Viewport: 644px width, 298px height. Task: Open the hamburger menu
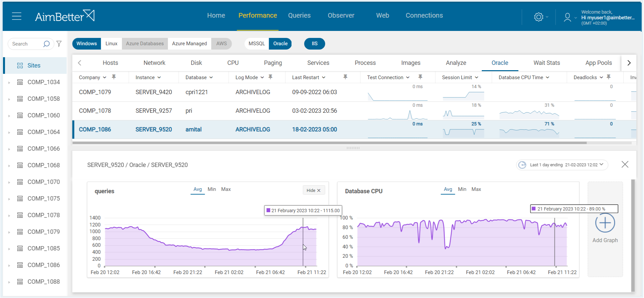tap(17, 16)
